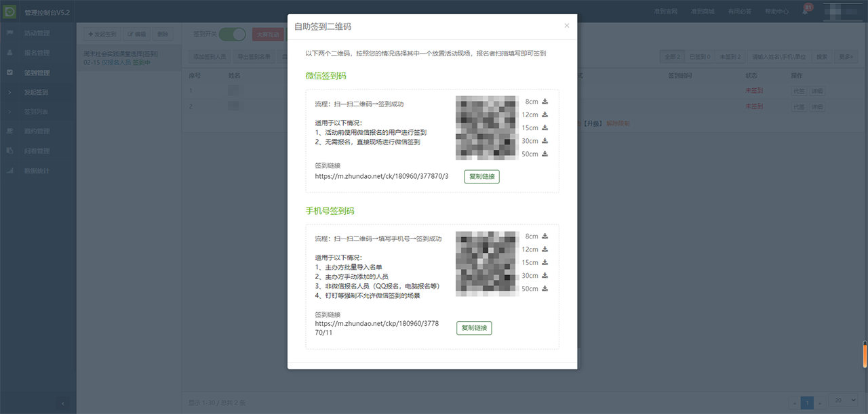The width and height of the screenshot is (868, 414).
Task: Show the 未签到 2 filter tab
Action: coord(730,57)
